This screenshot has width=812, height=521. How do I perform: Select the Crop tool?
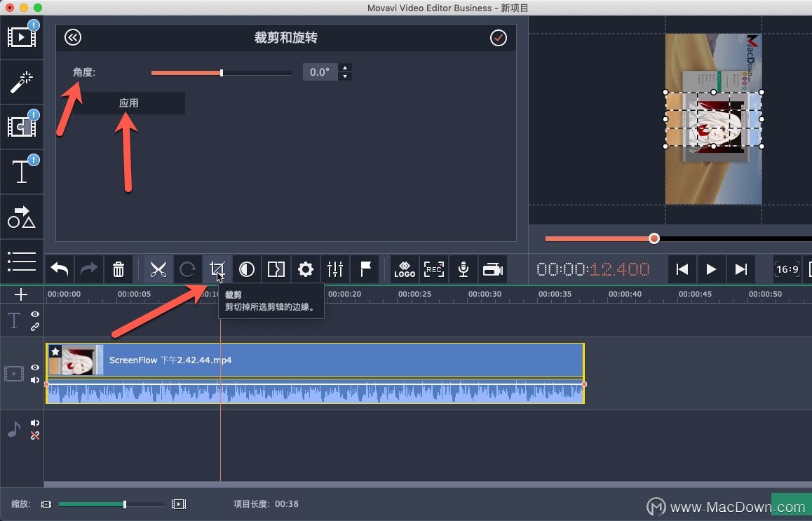pyautogui.click(x=217, y=269)
